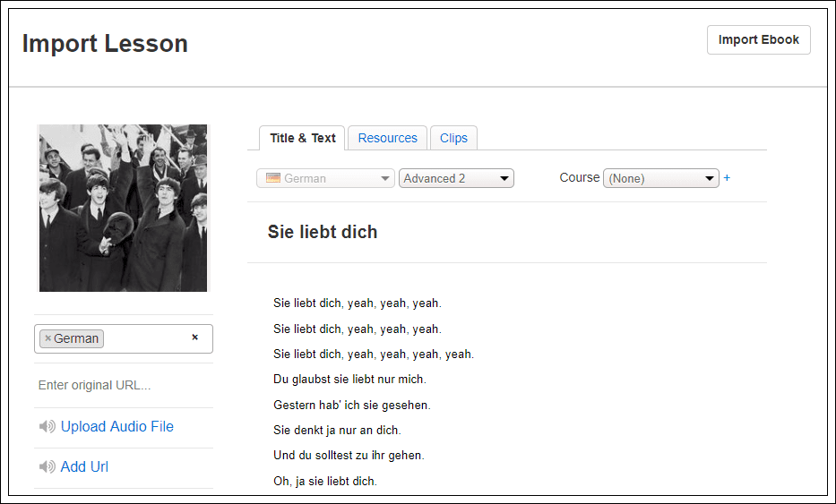Screen dimensions: 836x504
Task: Click the Enter original URL field
Action: coord(123,386)
